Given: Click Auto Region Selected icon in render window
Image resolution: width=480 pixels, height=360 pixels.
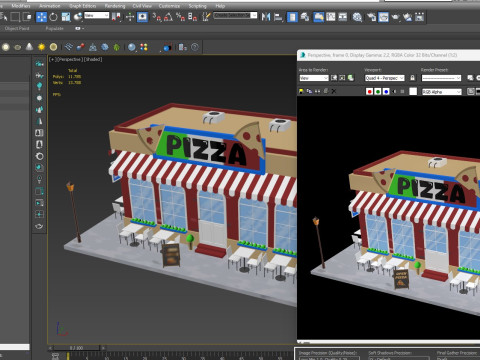Looking at the screenshot, I should (342, 78).
